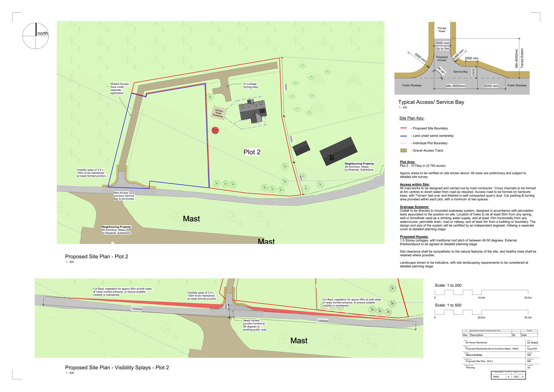Click the '18000' boundary dimension
Image resolution: width=554 pixels, height=392 pixels.
(x=300, y=177)
